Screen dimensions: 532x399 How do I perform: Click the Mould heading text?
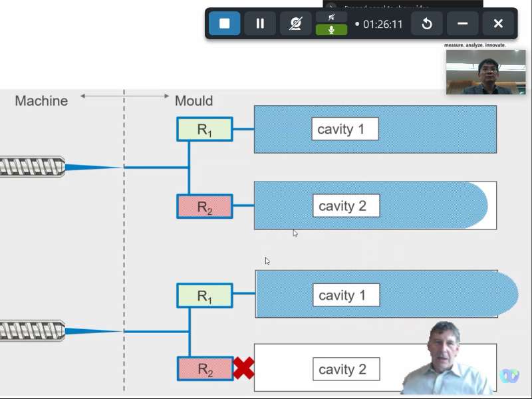click(194, 101)
